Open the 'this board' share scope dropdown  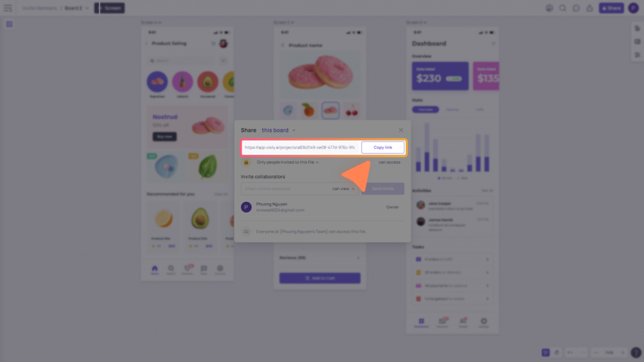click(x=279, y=130)
